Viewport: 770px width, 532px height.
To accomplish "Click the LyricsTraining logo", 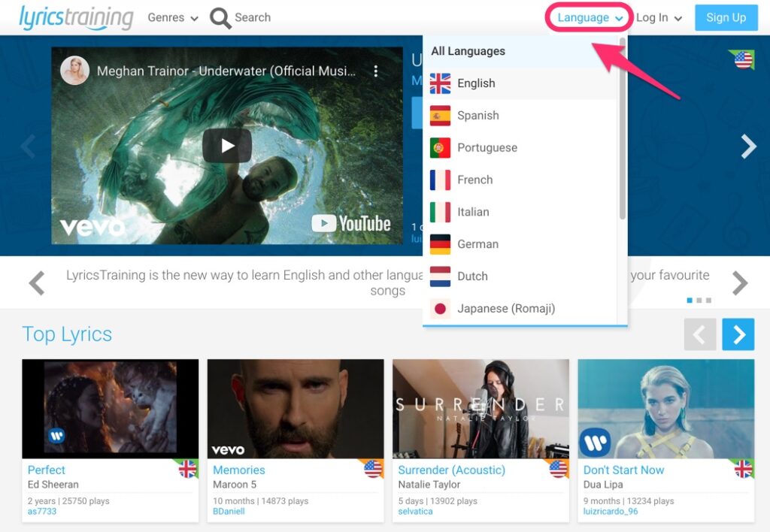I will 76,17.
